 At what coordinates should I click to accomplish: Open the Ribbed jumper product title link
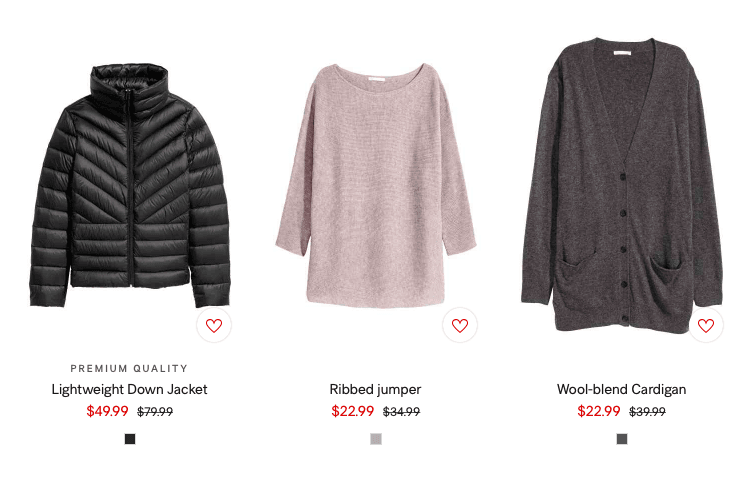click(375, 389)
